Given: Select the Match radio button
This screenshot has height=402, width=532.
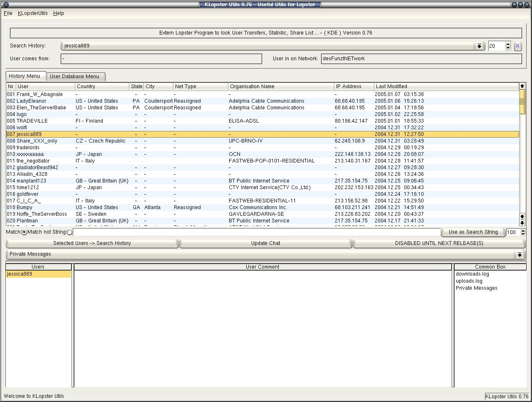Looking at the screenshot, I should coord(24,232).
